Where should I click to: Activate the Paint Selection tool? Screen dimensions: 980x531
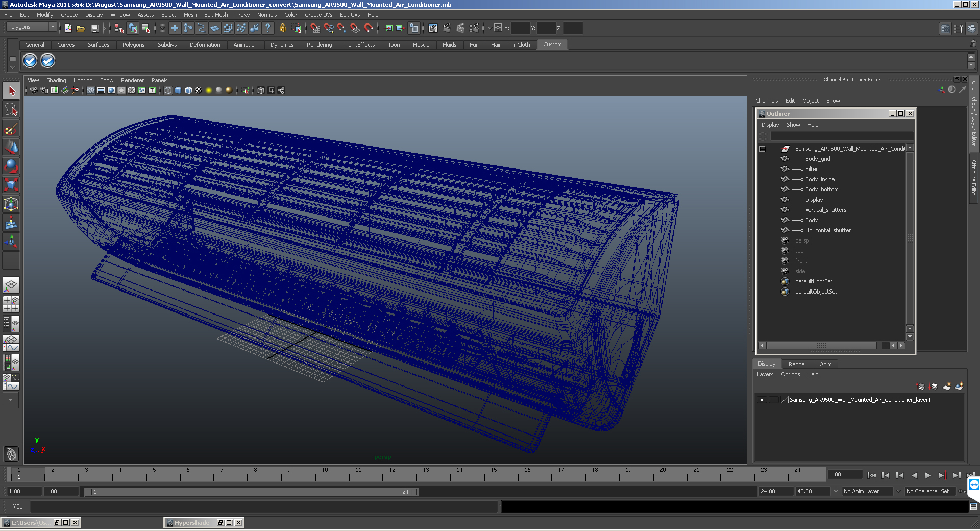[11, 129]
